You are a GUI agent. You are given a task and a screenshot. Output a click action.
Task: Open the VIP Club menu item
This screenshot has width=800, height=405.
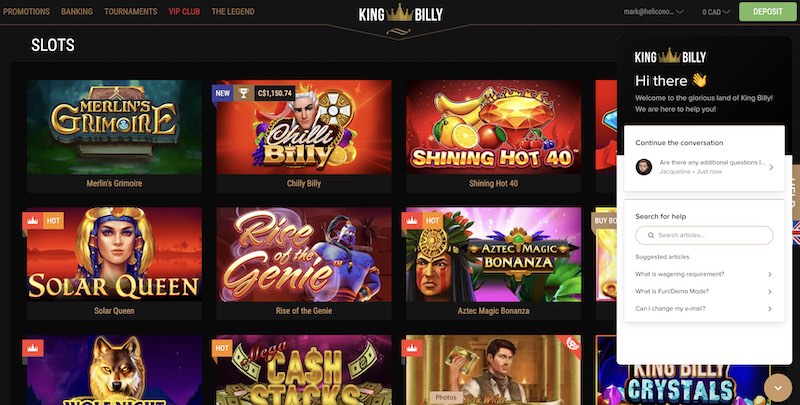(x=184, y=11)
